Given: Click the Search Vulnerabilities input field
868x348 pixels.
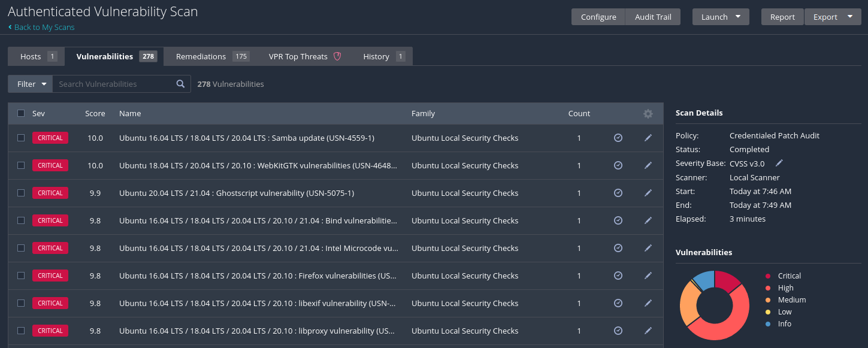Looking at the screenshot, I should [114, 84].
